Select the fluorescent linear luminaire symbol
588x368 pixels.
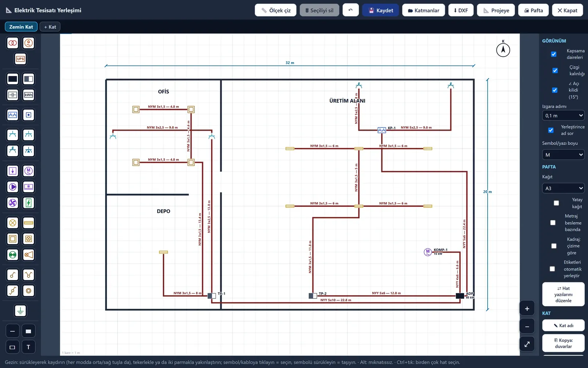[29, 223]
